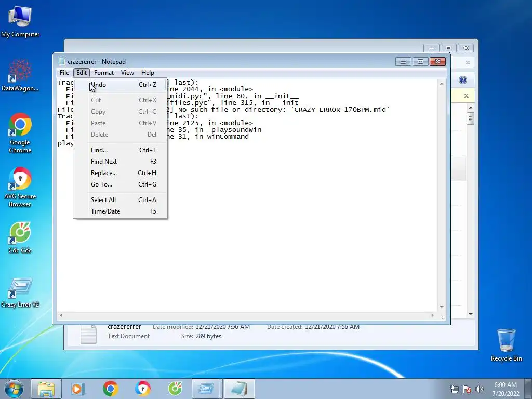Launch the Cốc Cốc desktop shortcut
This screenshot has height=399, width=532.
[20, 237]
